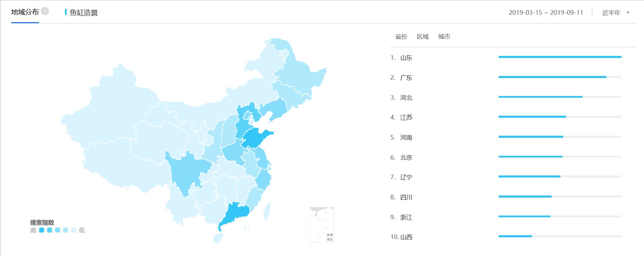
Task: Switch to the 城市 tab
Action: pos(444,37)
